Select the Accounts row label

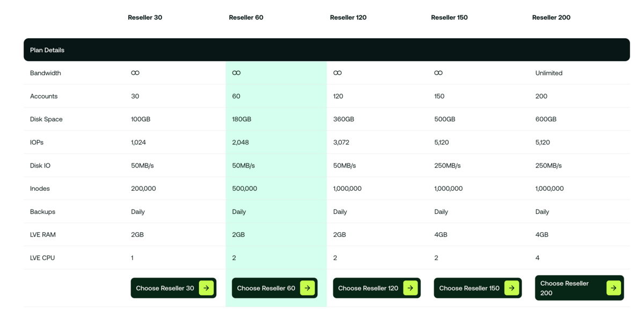pos(43,96)
